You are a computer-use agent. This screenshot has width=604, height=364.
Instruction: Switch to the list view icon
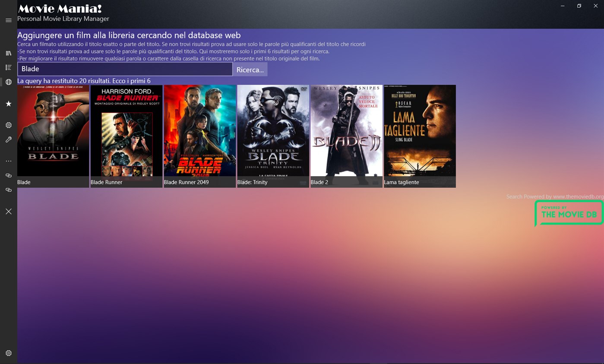tap(8, 67)
